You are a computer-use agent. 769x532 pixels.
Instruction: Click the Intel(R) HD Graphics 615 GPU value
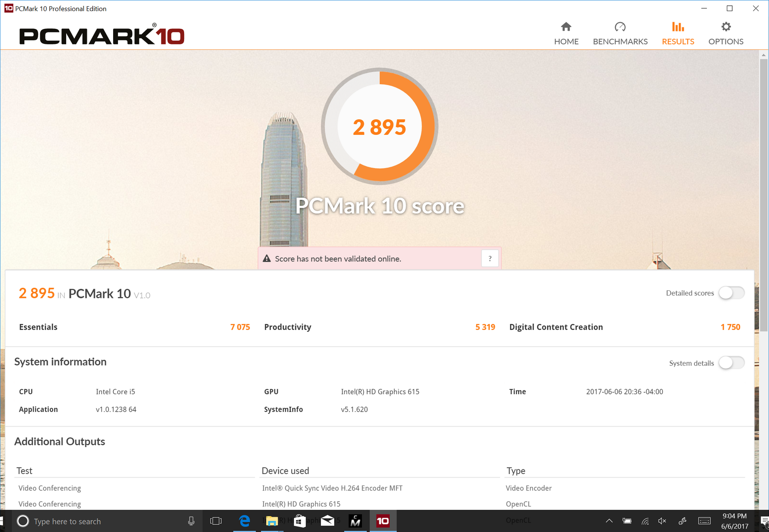click(380, 392)
